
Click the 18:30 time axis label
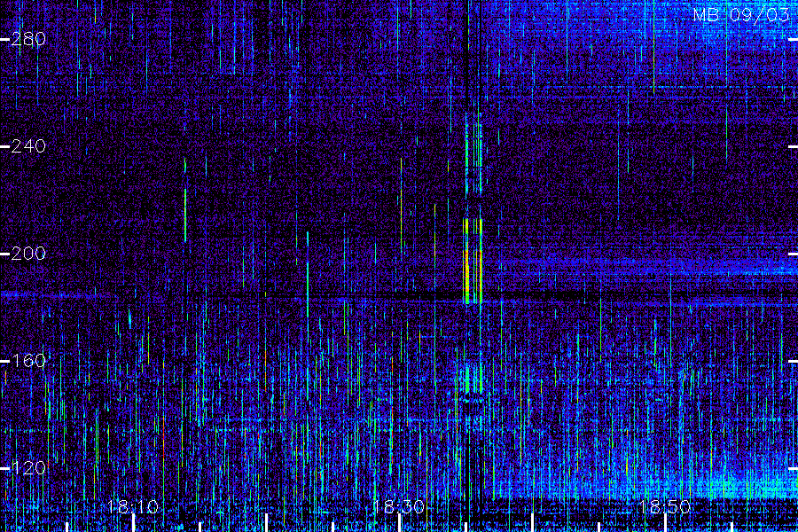pyautogui.click(x=398, y=507)
